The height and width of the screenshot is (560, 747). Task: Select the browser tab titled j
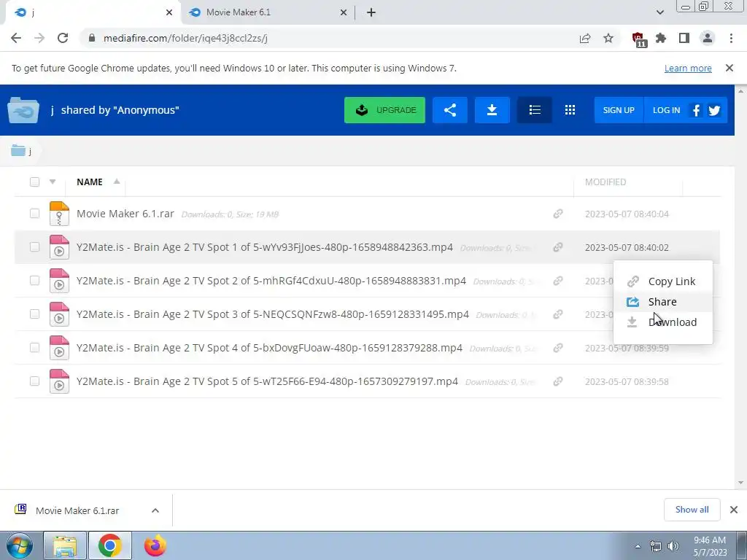coord(90,12)
